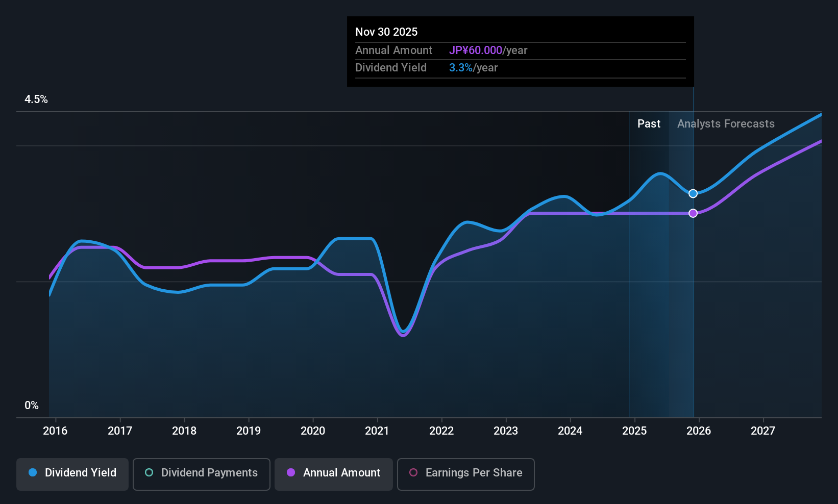Click the Analysts Forecasts label
This screenshot has width=838, height=504.
click(726, 124)
